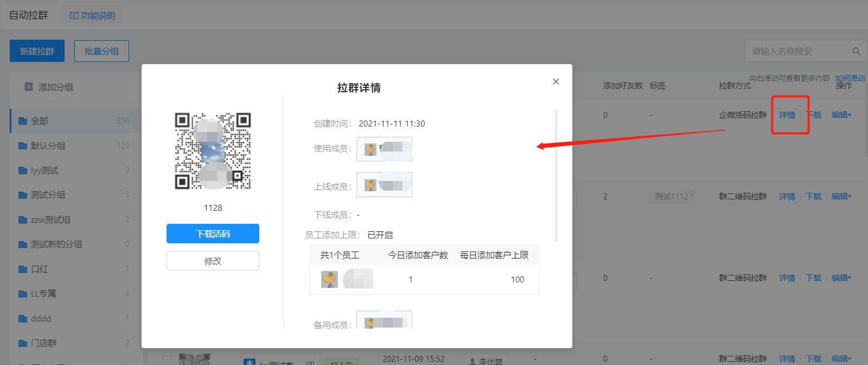Toggle checkbox in the bottom table row
The width and height of the screenshot is (868, 365).
point(167,360)
